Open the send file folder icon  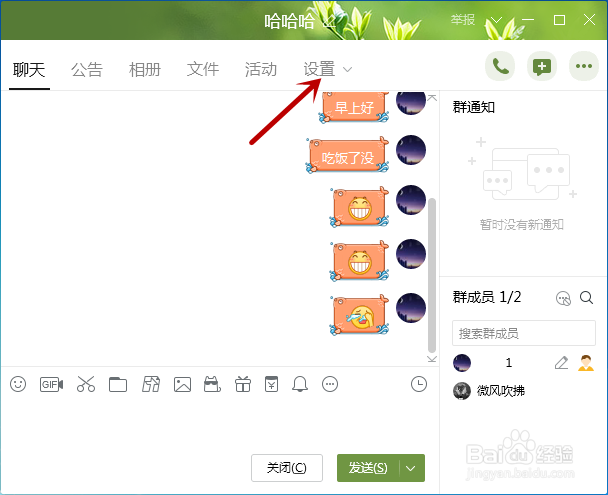(x=118, y=385)
